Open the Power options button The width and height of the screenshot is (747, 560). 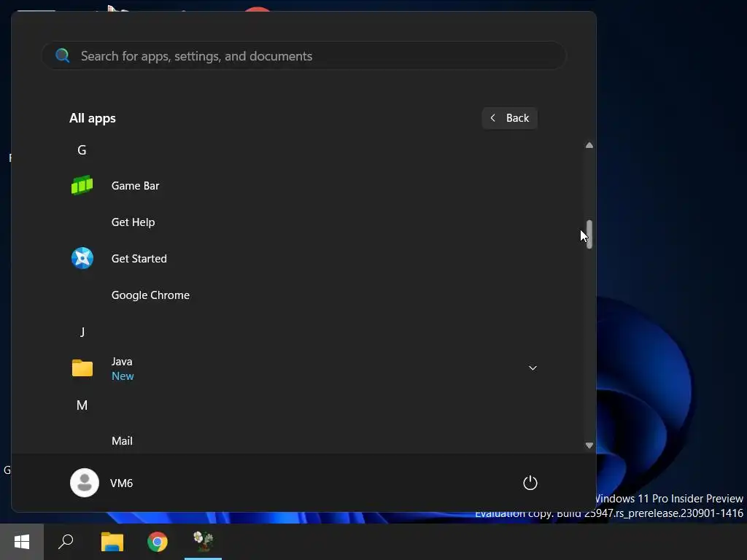(530, 483)
